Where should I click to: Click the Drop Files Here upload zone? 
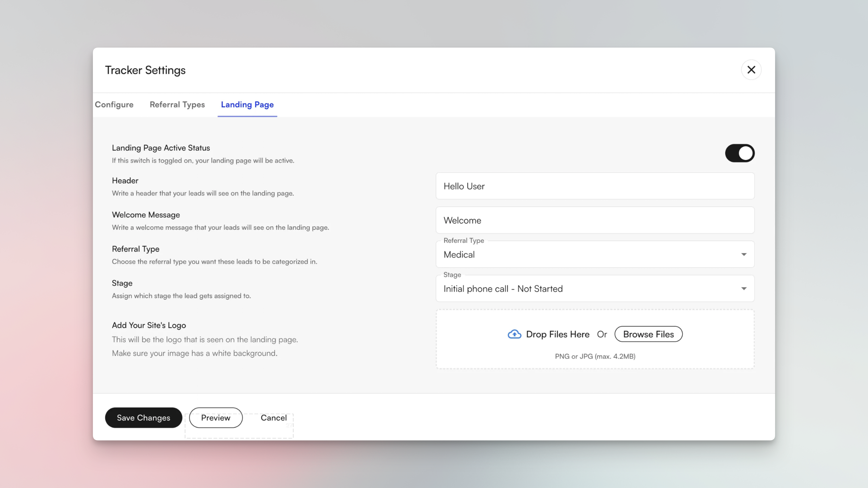pos(558,334)
